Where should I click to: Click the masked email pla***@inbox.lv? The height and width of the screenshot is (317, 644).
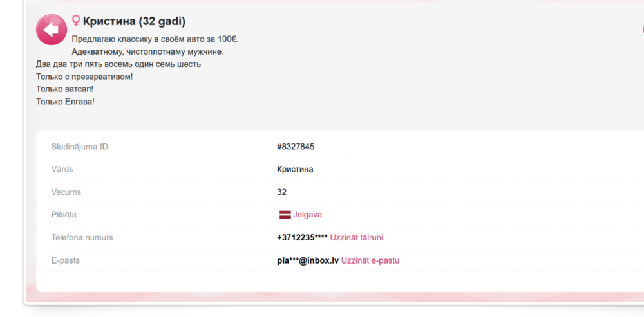[308, 261]
